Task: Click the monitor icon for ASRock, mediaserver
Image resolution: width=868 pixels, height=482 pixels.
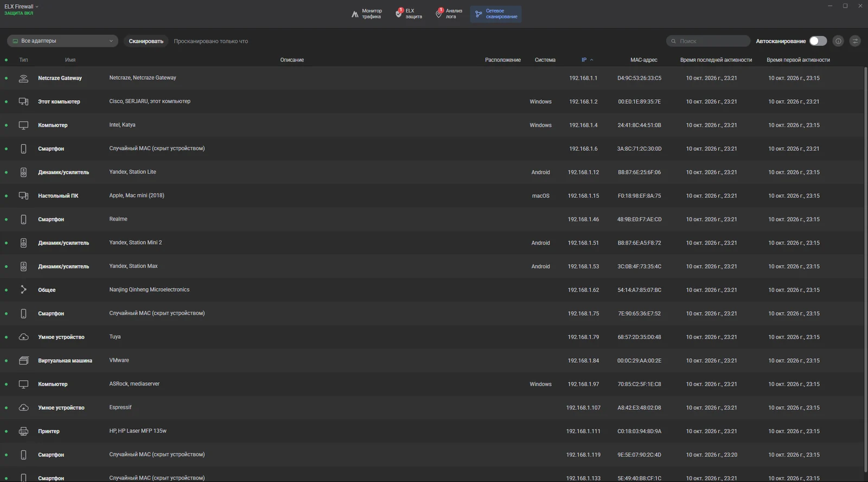Action: (23, 384)
